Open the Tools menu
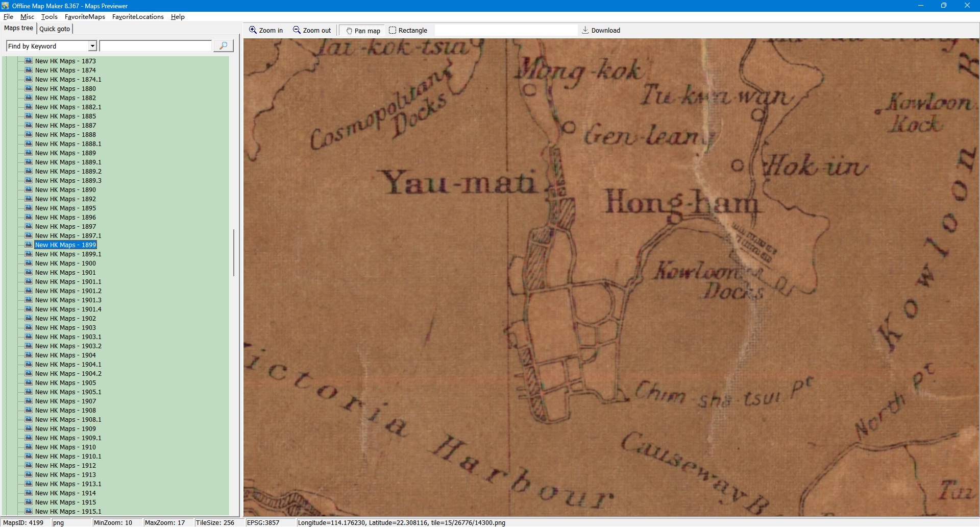Image resolution: width=980 pixels, height=527 pixels. point(50,17)
